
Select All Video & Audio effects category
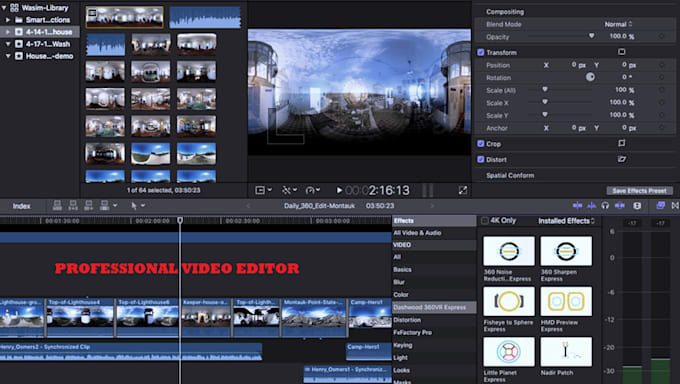pos(434,233)
